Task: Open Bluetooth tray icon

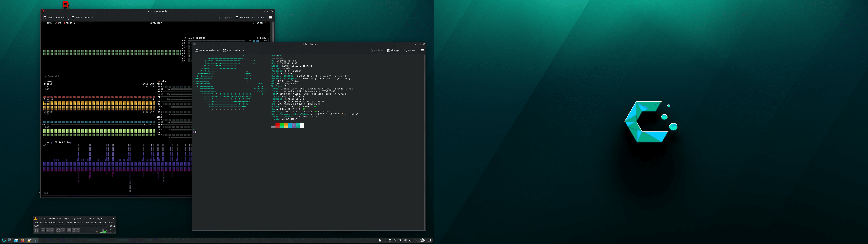Action: [395, 240]
